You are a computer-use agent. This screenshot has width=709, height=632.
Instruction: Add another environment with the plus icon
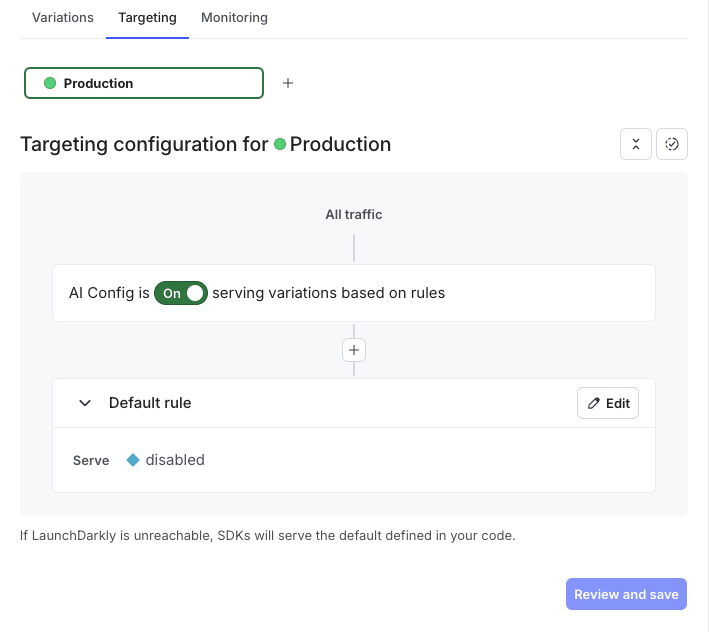tap(288, 83)
